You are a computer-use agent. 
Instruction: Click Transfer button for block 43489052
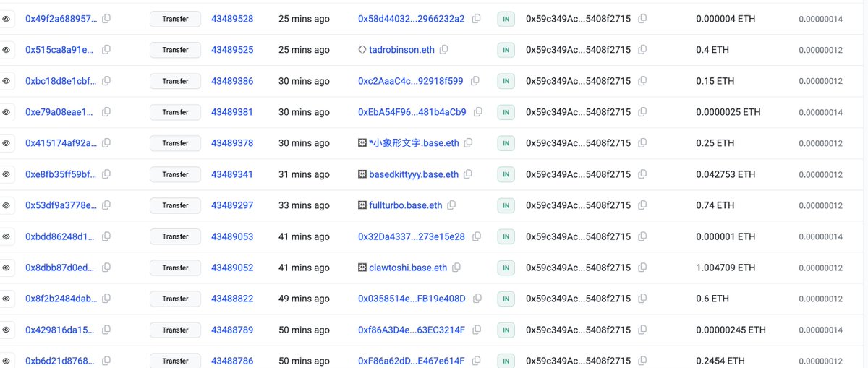[175, 268]
